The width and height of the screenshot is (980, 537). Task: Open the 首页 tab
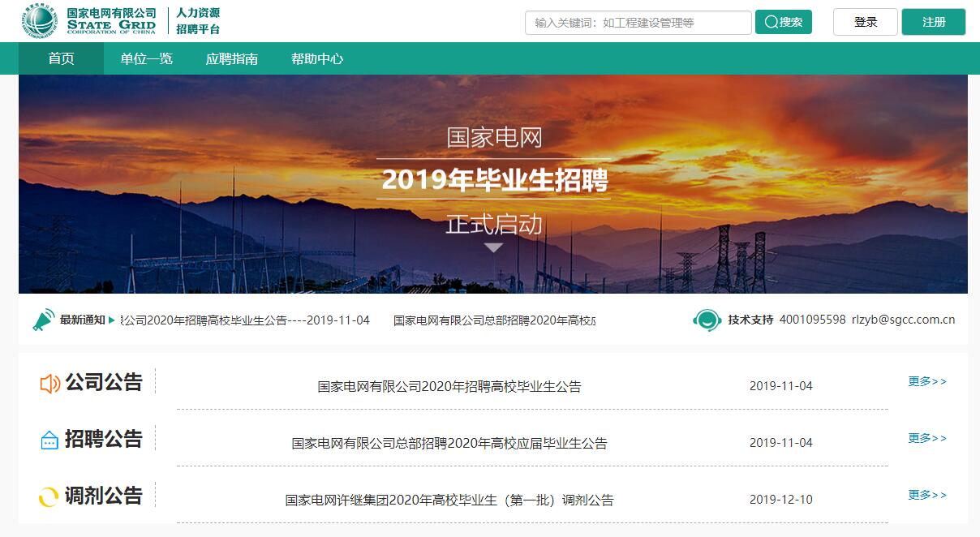(x=61, y=58)
